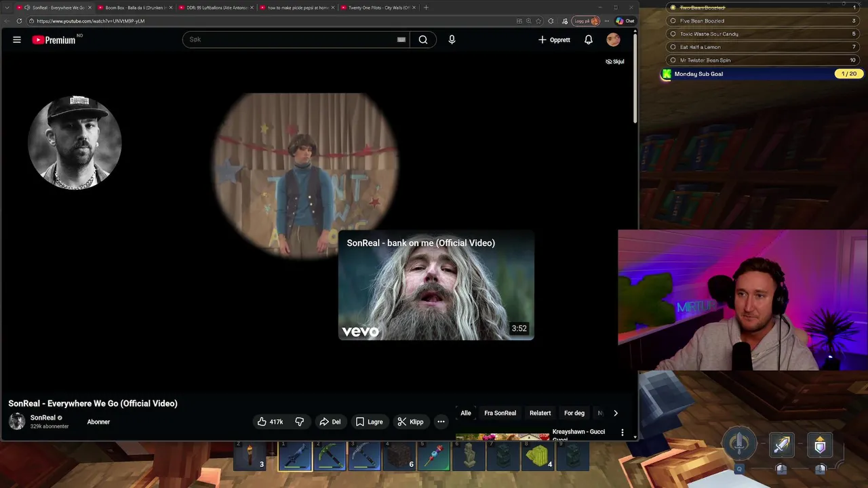Switch to how to make pickle pepsi tab

298,7
